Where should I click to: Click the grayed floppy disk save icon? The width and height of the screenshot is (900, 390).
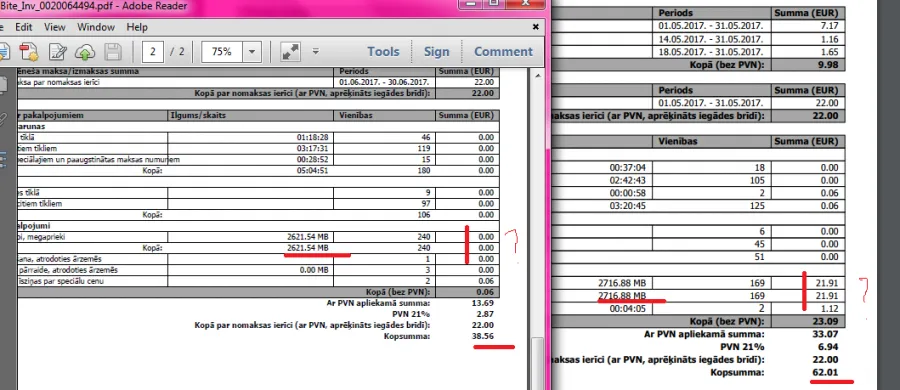[x=112, y=52]
